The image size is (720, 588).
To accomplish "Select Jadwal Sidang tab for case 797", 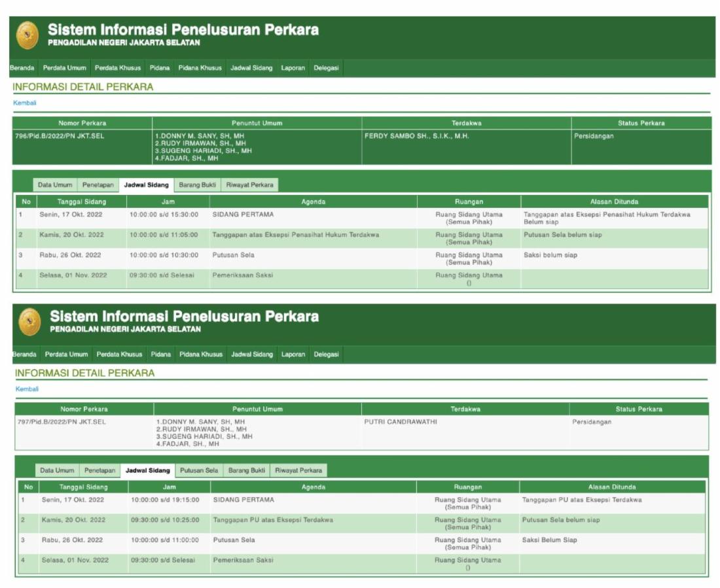I will (x=148, y=470).
